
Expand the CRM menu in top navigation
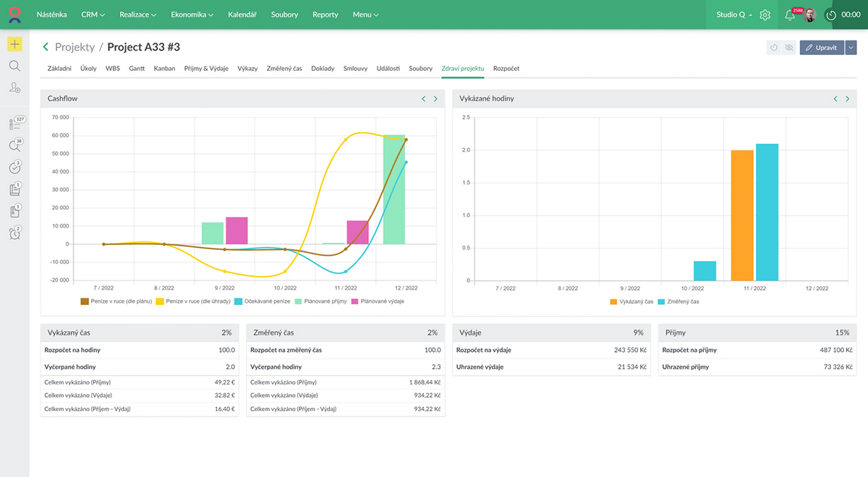point(93,14)
